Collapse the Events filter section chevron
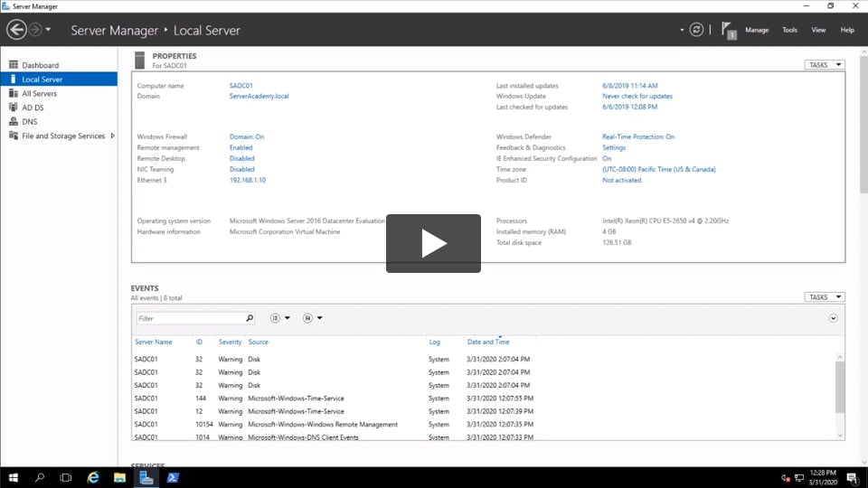 (833, 318)
